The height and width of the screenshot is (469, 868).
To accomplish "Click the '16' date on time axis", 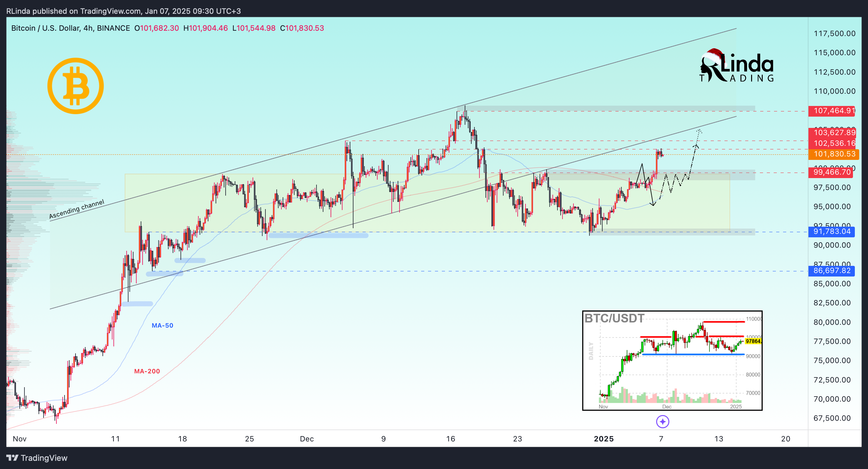I will tap(451, 439).
